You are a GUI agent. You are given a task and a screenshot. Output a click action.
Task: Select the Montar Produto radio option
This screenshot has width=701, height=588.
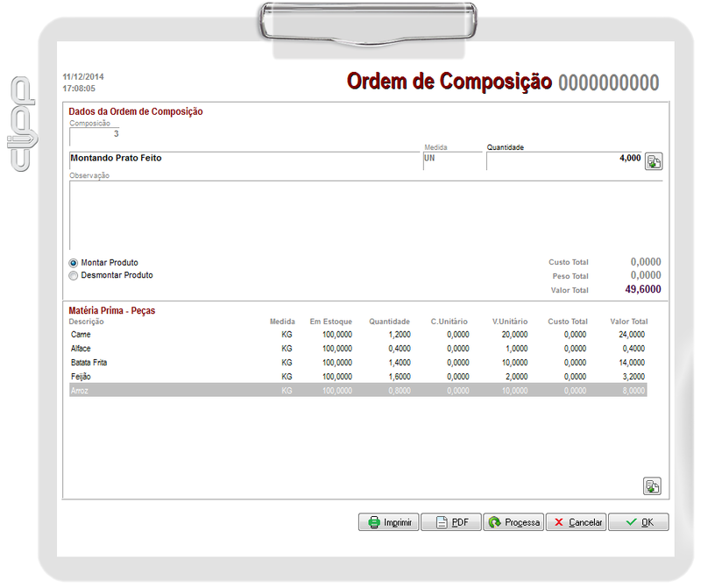[74, 263]
